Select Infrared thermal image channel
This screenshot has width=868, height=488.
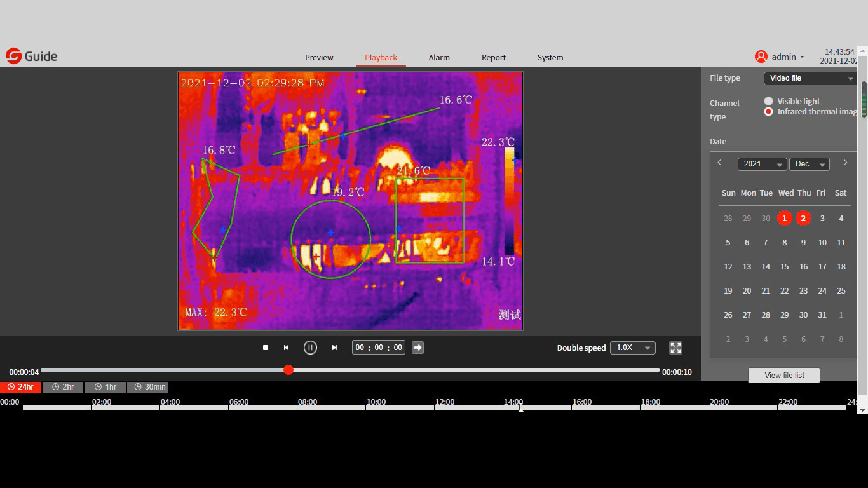point(768,111)
